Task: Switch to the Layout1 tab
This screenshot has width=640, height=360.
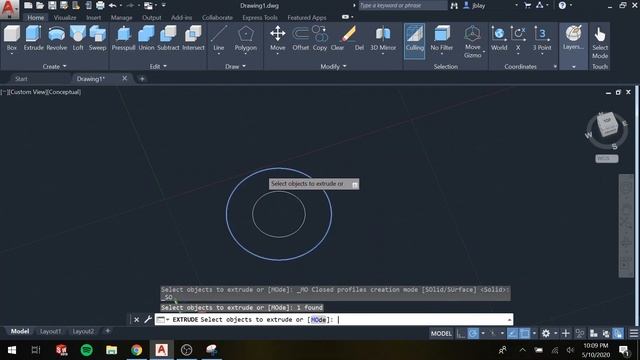Action: point(51,331)
